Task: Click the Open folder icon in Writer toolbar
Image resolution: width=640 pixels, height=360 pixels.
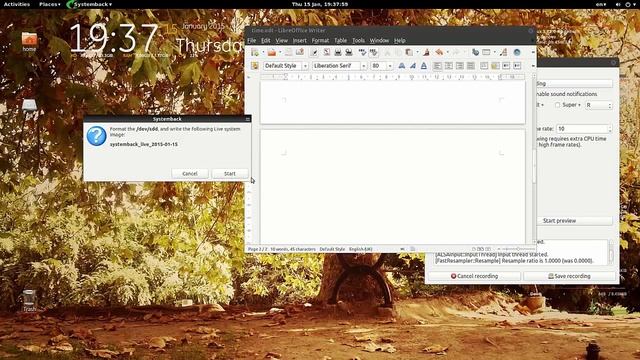Action: 272,52
